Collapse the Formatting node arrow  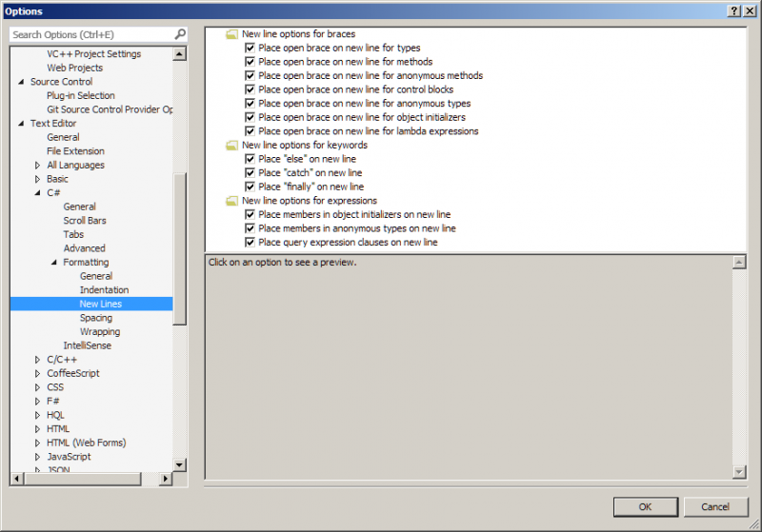[54, 263]
